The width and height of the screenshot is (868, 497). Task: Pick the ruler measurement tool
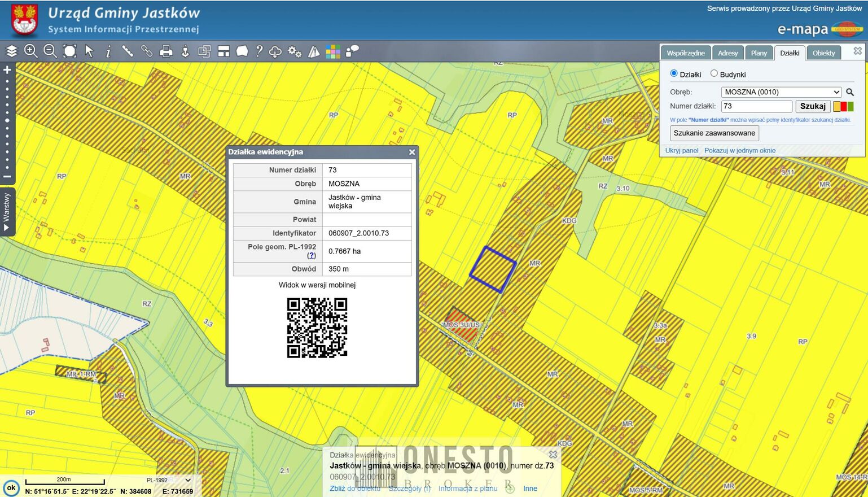[x=128, y=51]
